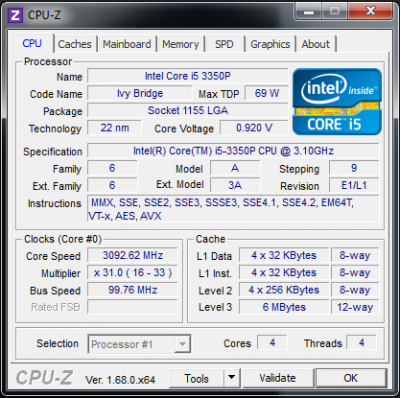Screen dimensions: 400x398
Task: Click the Level 2 4 x 256 KBytes value
Action: 284,290
